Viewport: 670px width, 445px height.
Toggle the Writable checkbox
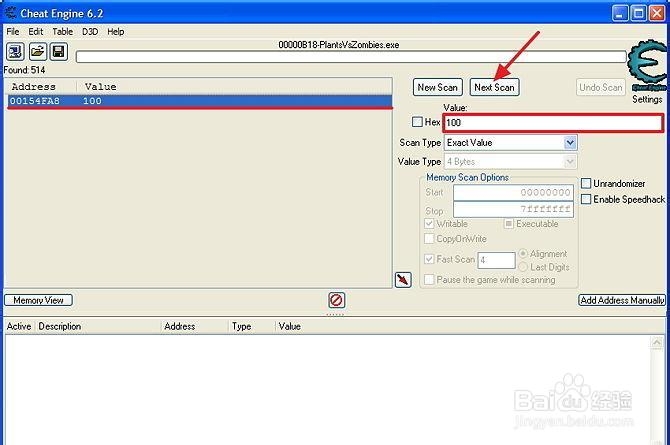click(x=429, y=224)
